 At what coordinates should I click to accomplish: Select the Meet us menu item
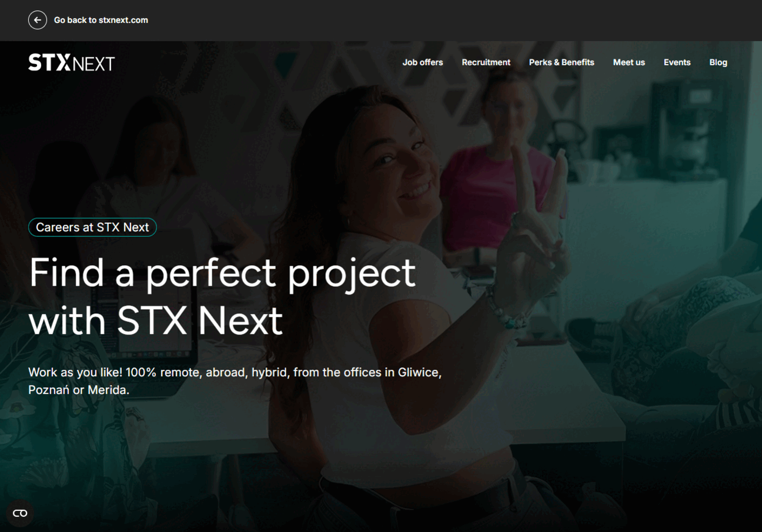coord(629,62)
